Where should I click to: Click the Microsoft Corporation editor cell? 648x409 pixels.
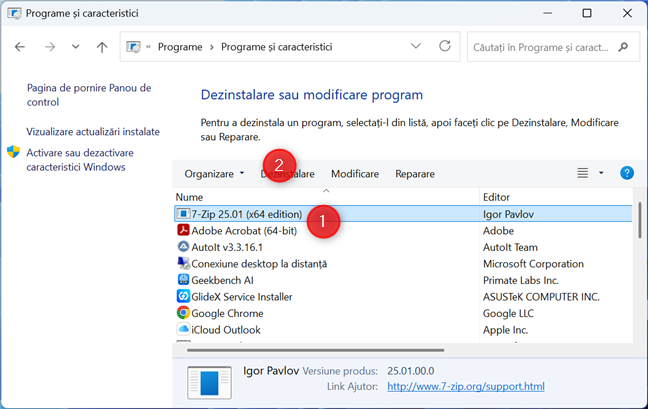534,264
